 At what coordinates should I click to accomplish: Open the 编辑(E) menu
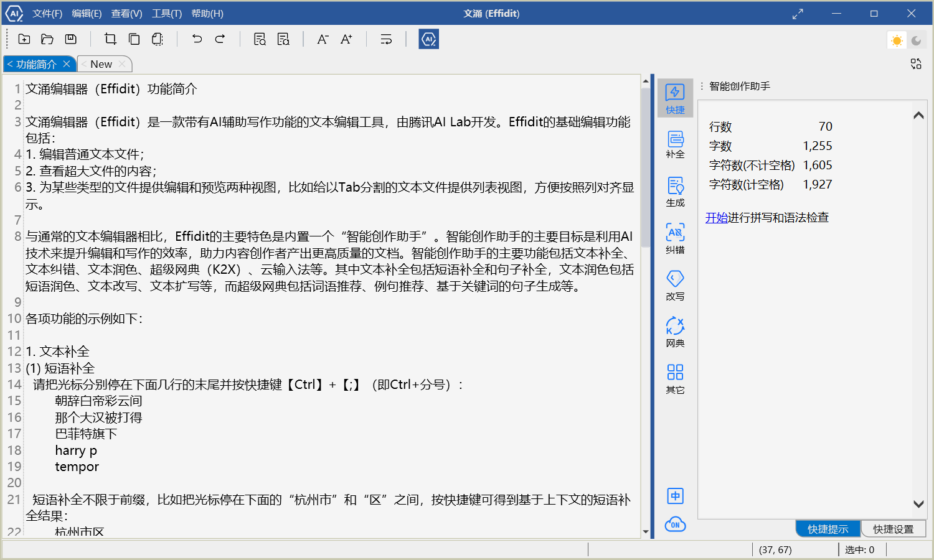click(87, 14)
